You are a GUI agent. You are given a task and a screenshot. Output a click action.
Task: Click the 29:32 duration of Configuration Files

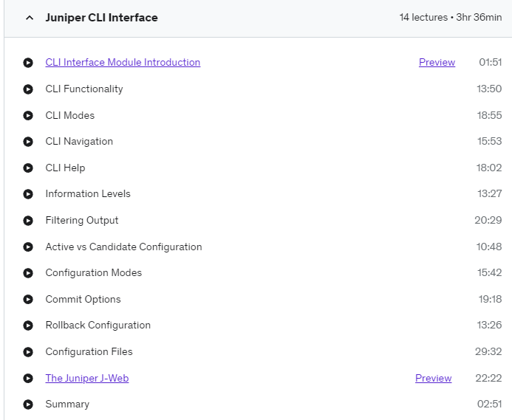click(488, 352)
